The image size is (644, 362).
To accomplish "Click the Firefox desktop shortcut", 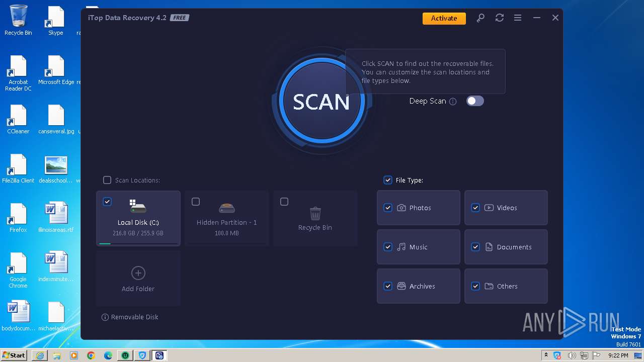I will click(x=18, y=218).
